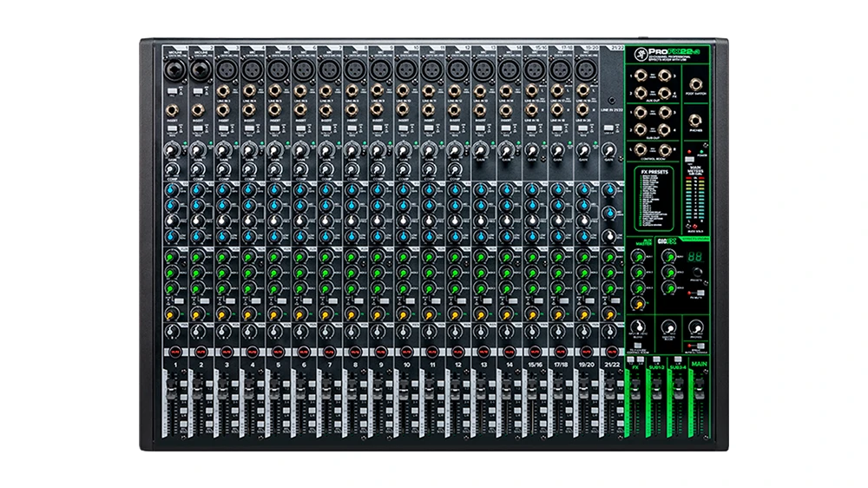The width and height of the screenshot is (868, 488).
Task: Click the FX preset number display
Action: pos(694,259)
